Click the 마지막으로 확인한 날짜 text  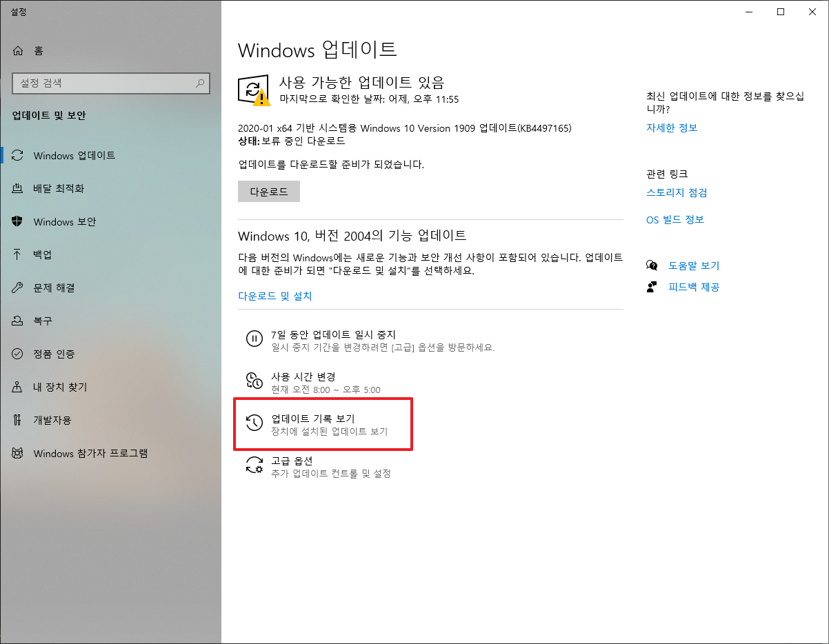tap(369, 99)
